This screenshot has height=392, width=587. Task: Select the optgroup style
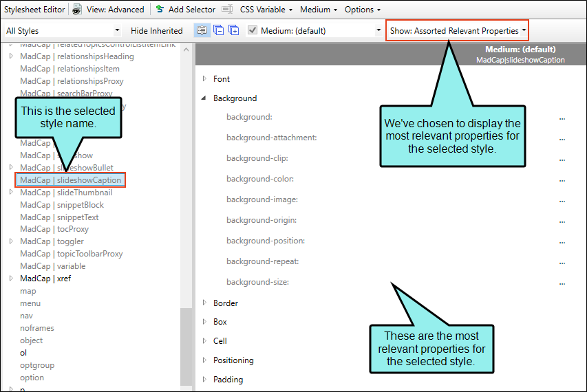pos(37,365)
